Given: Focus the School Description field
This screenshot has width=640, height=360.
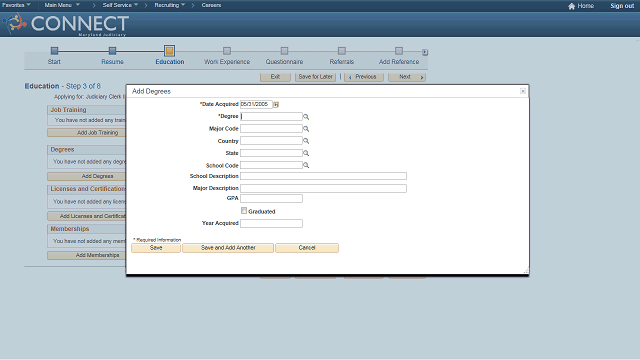Looking at the screenshot, I should pos(323,176).
